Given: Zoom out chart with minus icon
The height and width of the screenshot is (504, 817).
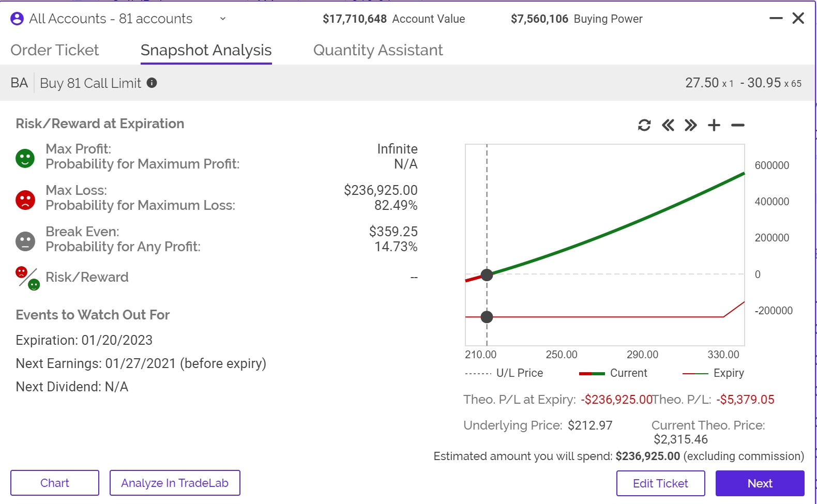Looking at the screenshot, I should point(737,125).
